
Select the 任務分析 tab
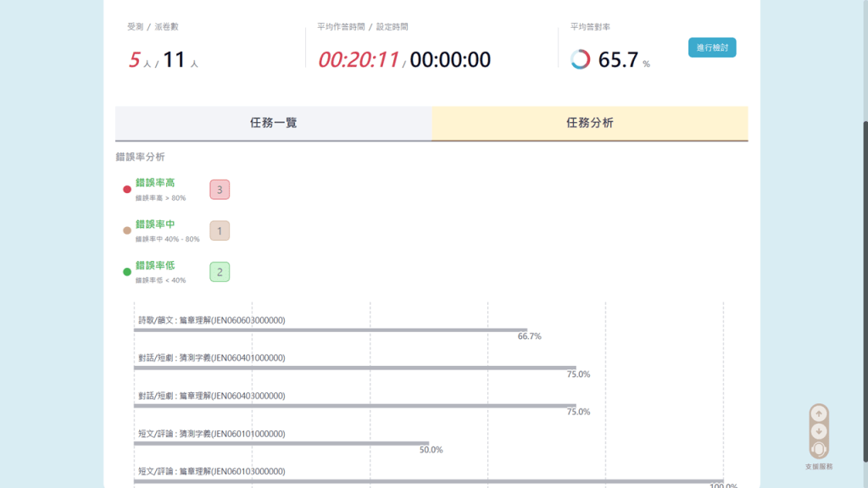(590, 123)
